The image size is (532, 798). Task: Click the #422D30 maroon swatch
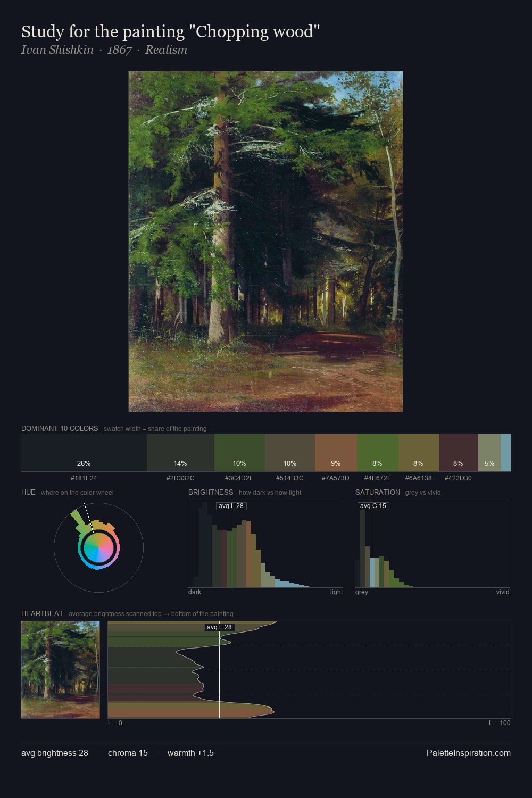click(459, 453)
